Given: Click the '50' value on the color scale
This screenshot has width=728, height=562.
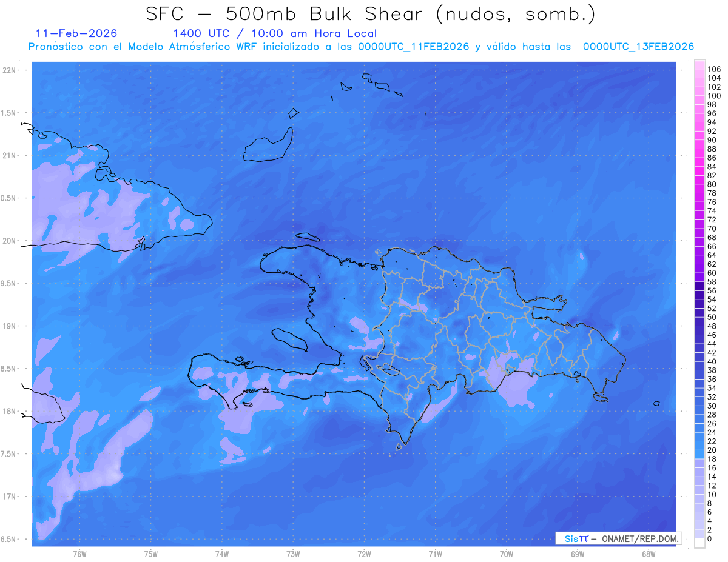Looking at the screenshot, I should pyautogui.click(x=712, y=317).
